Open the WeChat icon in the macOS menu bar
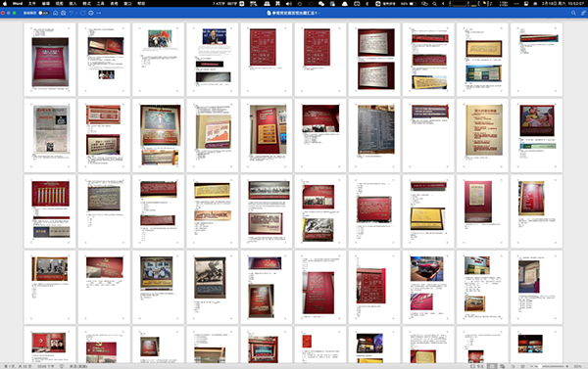This screenshot has width=588, height=369. (x=321, y=3)
